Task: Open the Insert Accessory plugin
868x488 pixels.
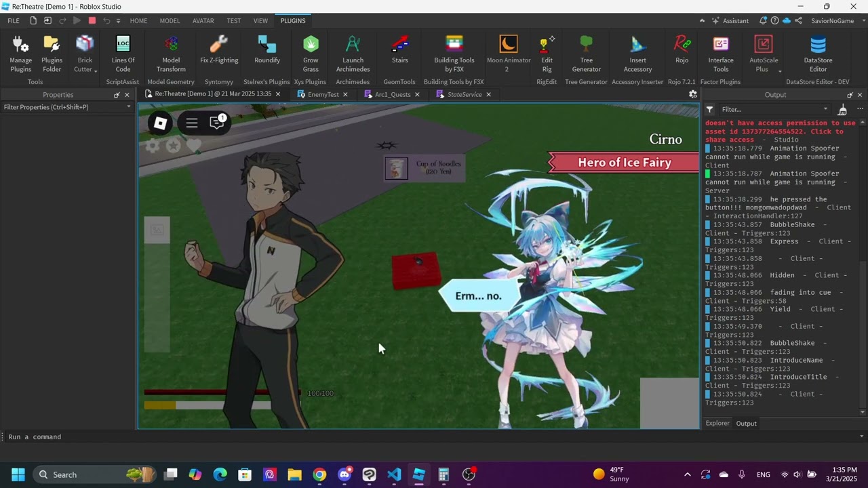Action: click(637, 54)
